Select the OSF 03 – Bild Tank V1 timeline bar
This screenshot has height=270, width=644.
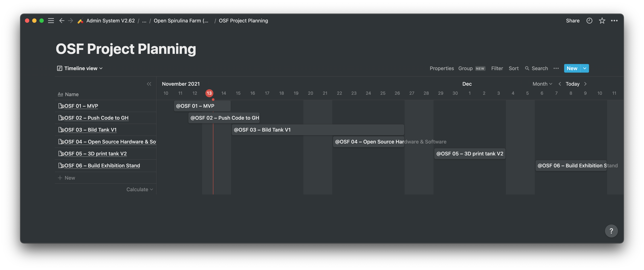(317, 130)
